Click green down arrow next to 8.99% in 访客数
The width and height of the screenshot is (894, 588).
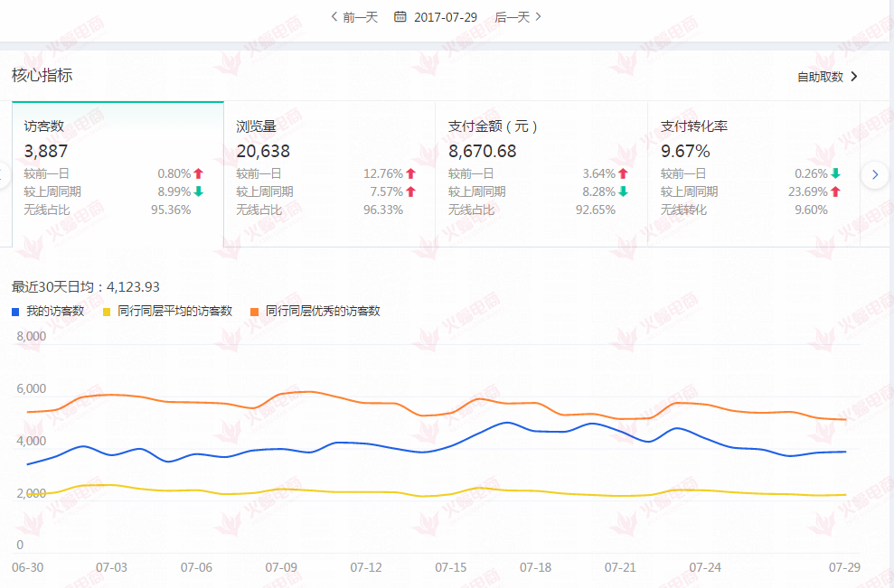click(x=199, y=191)
